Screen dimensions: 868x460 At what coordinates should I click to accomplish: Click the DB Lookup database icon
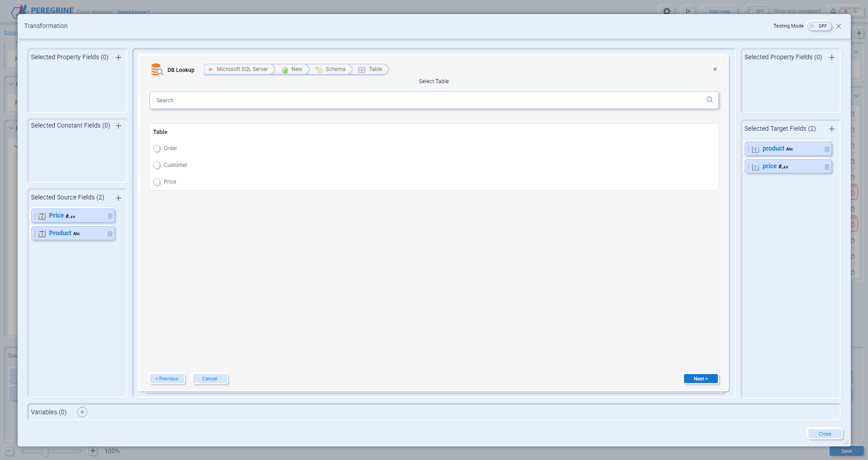pos(157,70)
